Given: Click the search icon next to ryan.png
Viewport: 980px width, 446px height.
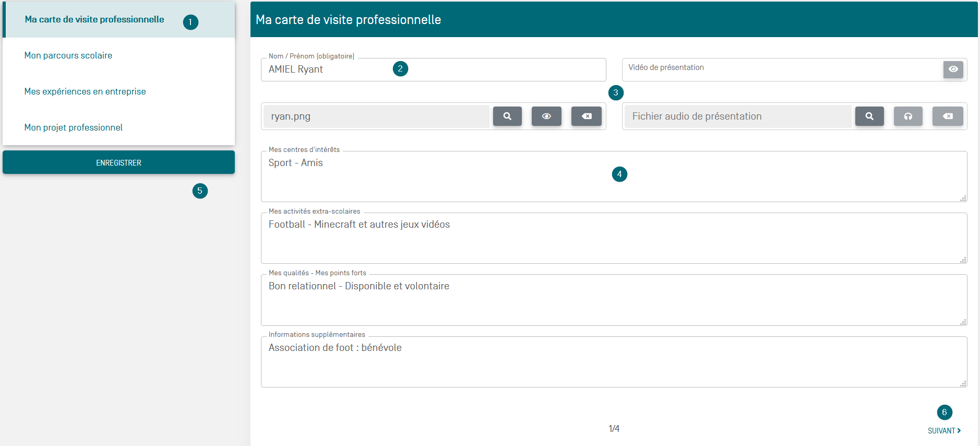Looking at the screenshot, I should [507, 116].
